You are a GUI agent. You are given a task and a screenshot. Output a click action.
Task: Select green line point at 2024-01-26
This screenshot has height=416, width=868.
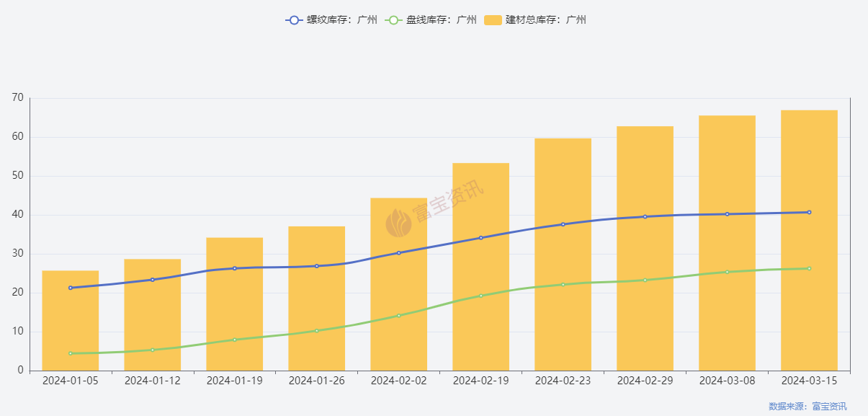(317, 331)
